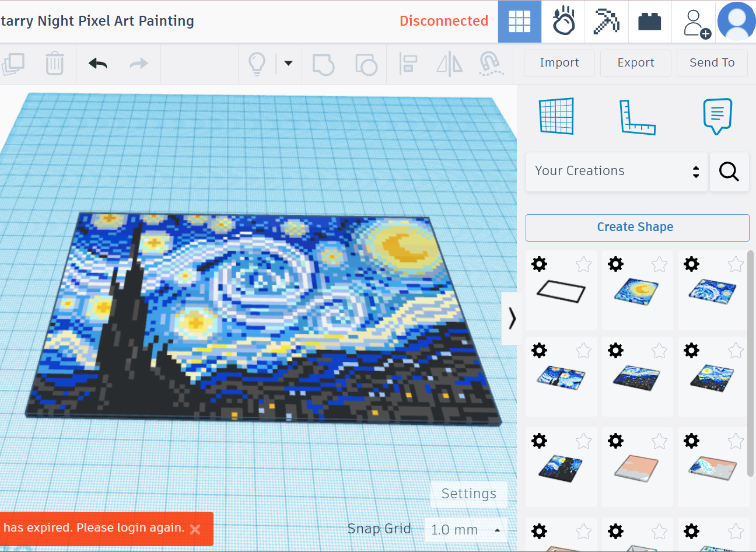Open the Your Creations dropdown
The width and height of the screenshot is (756, 552).
tap(616, 171)
